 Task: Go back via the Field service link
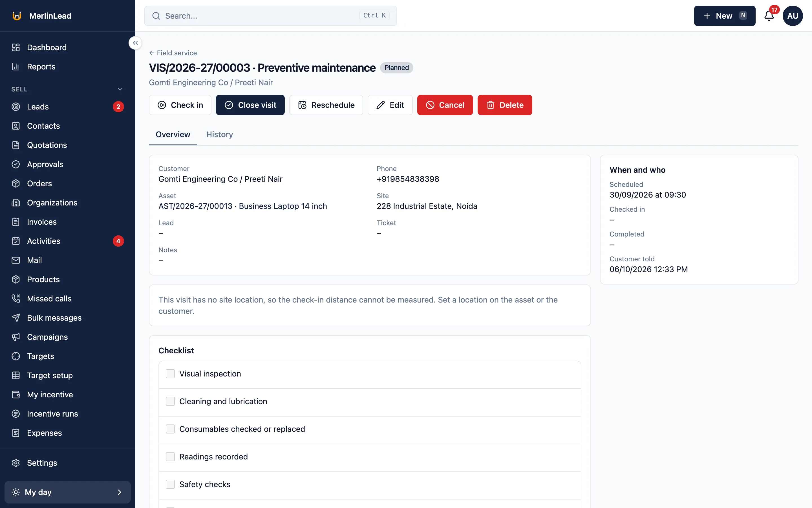(173, 53)
